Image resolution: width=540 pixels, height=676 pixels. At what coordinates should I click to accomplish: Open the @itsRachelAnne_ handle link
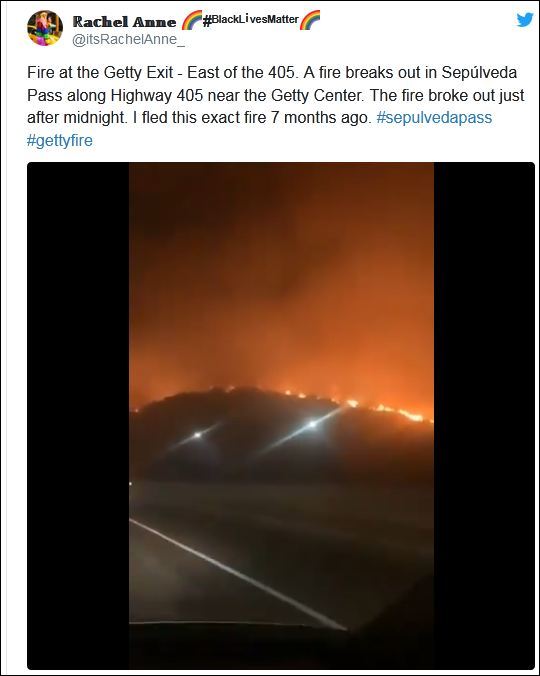point(128,40)
